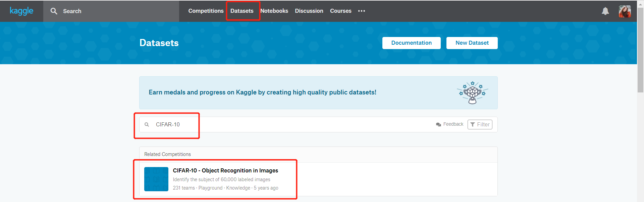Click the Documentation button
The height and width of the screenshot is (202, 644).
coord(412,43)
